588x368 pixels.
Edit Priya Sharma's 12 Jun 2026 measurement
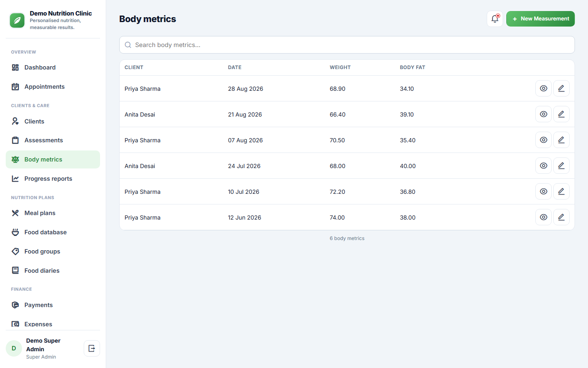561,217
